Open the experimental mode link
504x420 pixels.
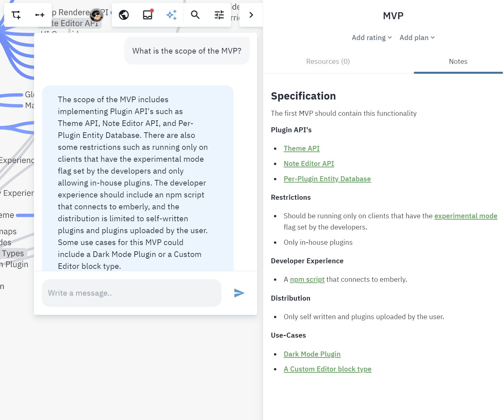coord(466,216)
